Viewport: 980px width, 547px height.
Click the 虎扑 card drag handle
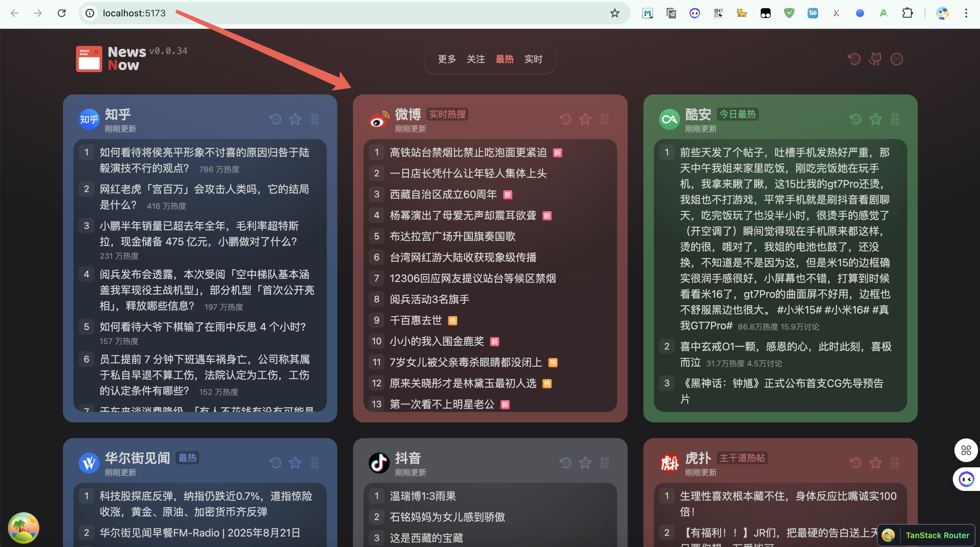(x=895, y=463)
